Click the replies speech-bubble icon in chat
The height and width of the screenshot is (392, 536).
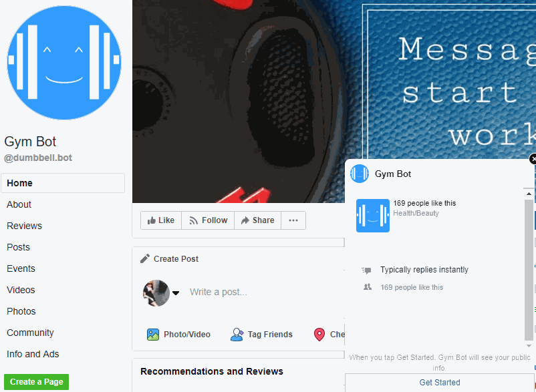click(368, 270)
